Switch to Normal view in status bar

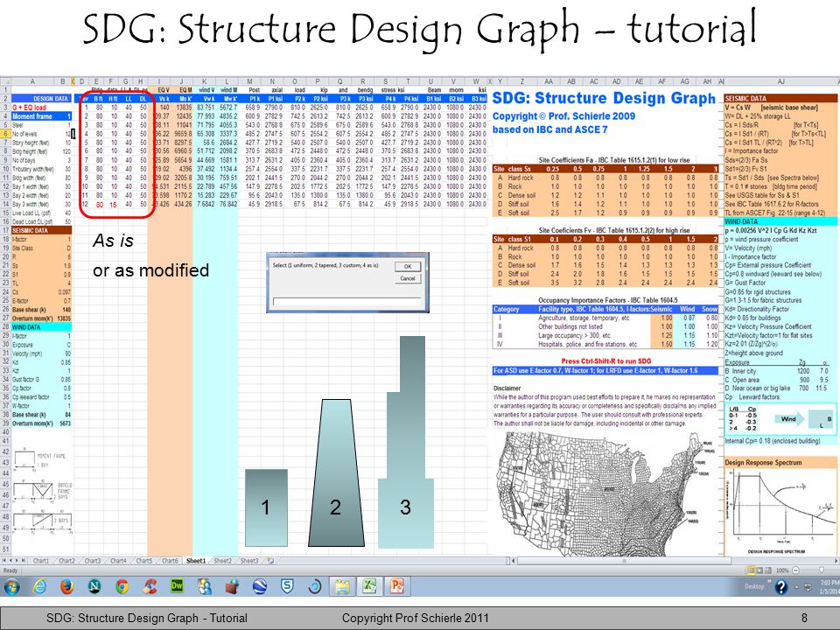(x=752, y=570)
